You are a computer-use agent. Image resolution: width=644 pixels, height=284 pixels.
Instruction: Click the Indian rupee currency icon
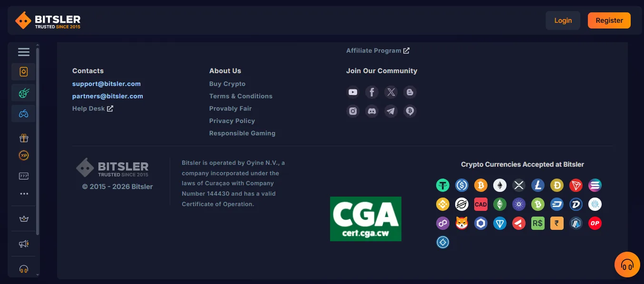click(557, 223)
